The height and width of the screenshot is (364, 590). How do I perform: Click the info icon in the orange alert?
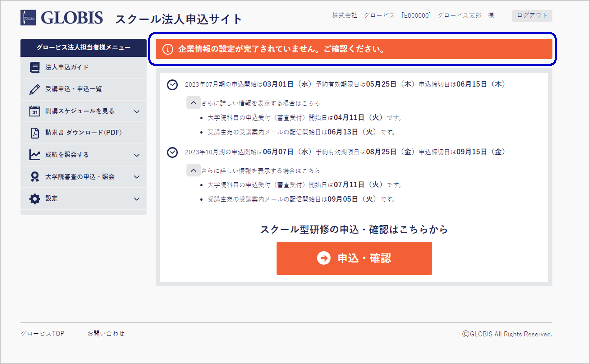168,49
